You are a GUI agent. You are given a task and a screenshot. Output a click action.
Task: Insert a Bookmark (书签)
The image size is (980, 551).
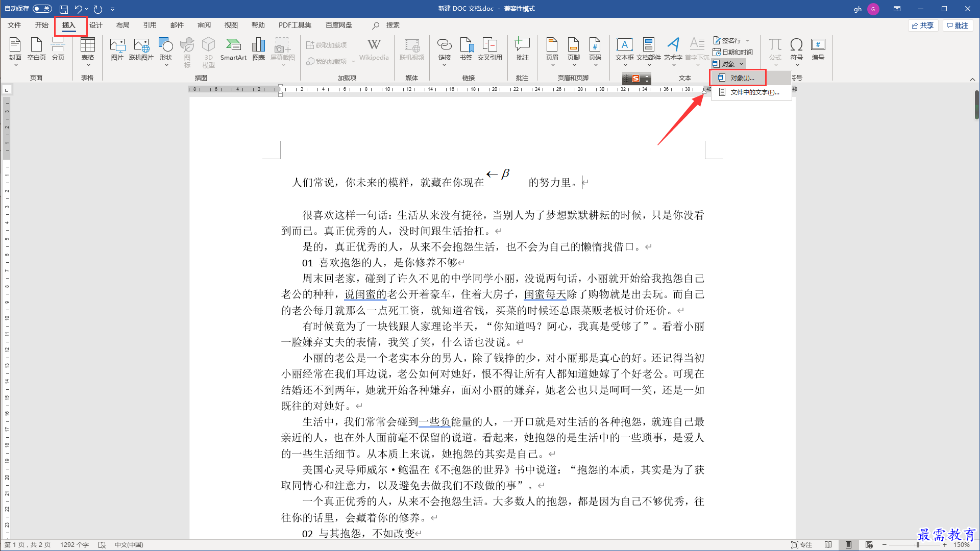[x=465, y=50]
